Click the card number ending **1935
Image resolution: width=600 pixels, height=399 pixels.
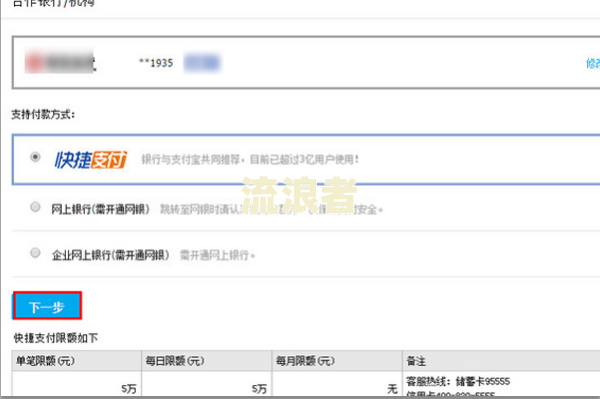(156, 63)
